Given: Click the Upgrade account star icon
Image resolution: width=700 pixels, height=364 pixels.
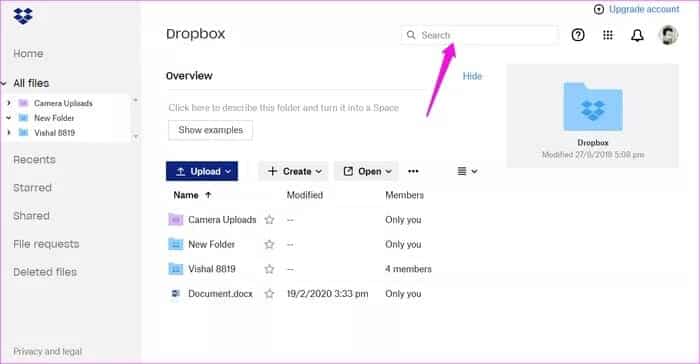Looking at the screenshot, I should (x=599, y=9).
